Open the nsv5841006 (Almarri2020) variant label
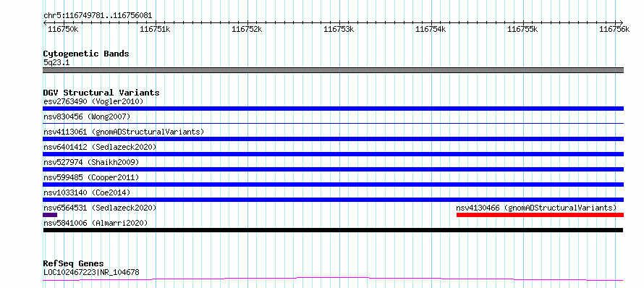 click(x=96, y=223)
